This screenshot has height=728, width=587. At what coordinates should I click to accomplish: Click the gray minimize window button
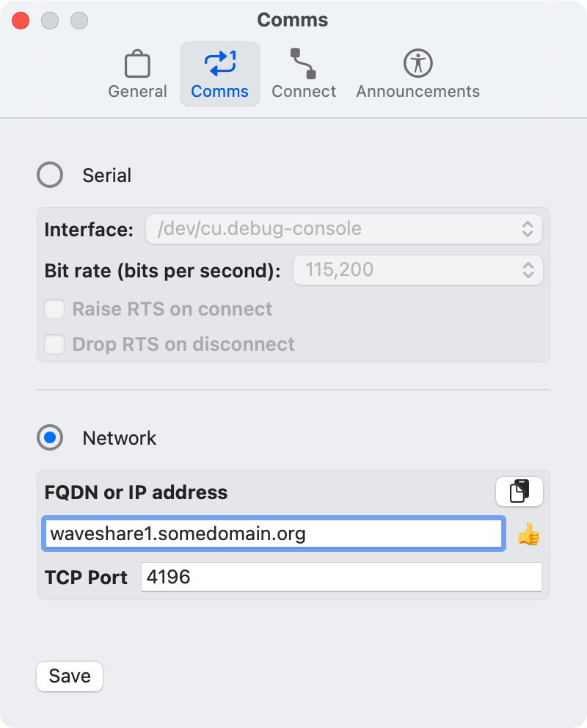pyautogui.click(x=50, y=21)
